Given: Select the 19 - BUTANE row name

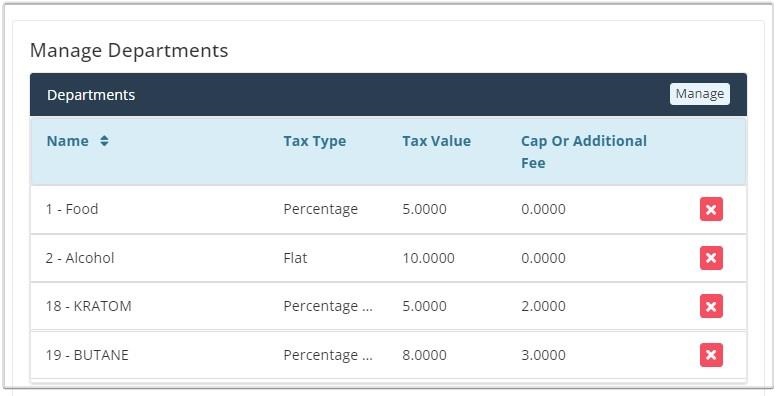Looking at the screenshot, I should click(x=87, y=355).
